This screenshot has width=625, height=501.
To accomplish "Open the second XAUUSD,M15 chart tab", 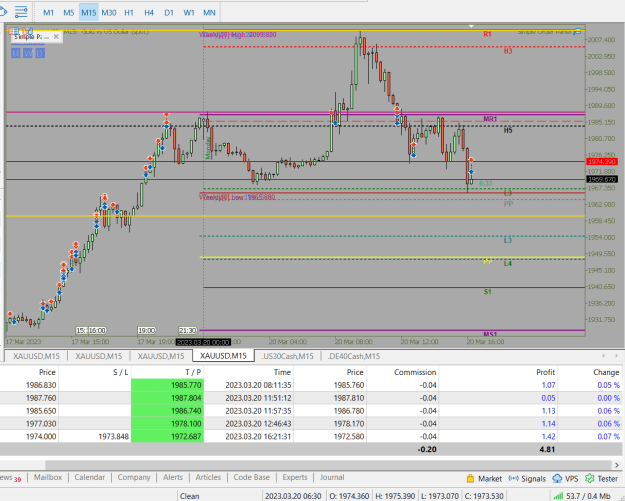I will click(x=98, y=356).
